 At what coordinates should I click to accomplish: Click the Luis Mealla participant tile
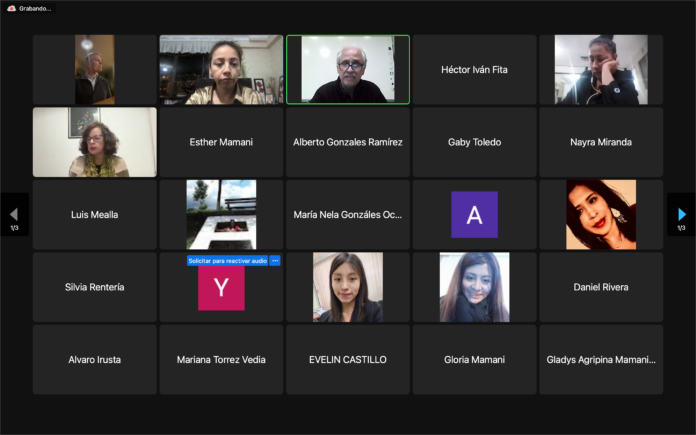click(x=95, y=214)
